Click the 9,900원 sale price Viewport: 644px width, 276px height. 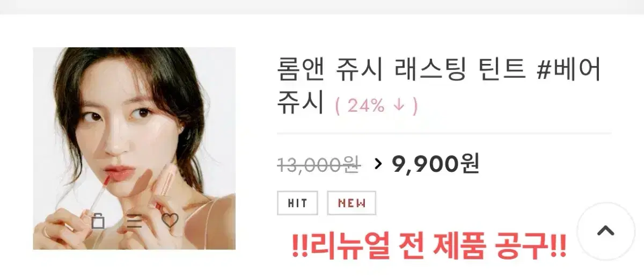[x=435, y=164]
